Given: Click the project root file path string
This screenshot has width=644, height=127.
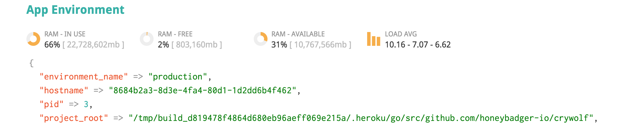Looking at the screenshot, I should point(361,118).
